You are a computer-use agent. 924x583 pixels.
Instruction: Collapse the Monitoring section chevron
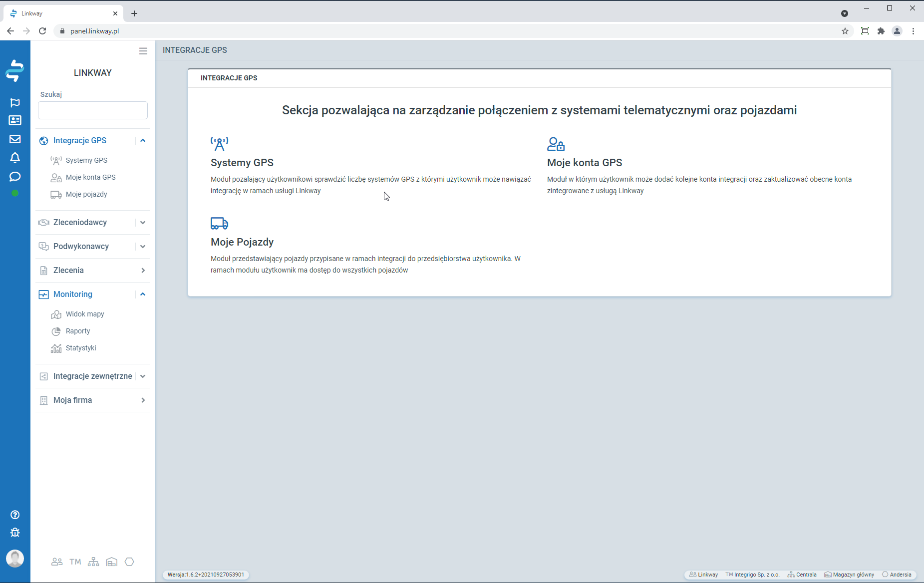(x=143, y=294)
